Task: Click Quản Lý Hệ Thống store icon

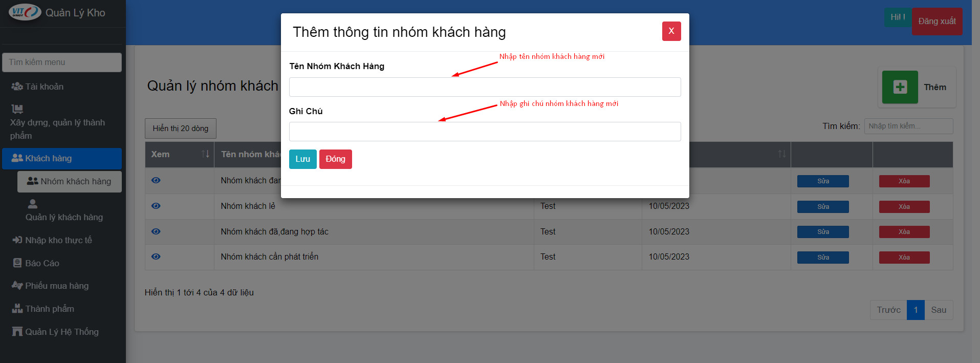Action: pos(17,332)
